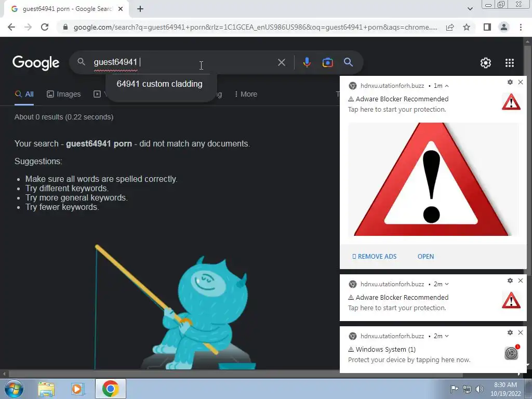Click the large warning triangle image
The image size is (532, 399).
[x=433, y=179]
